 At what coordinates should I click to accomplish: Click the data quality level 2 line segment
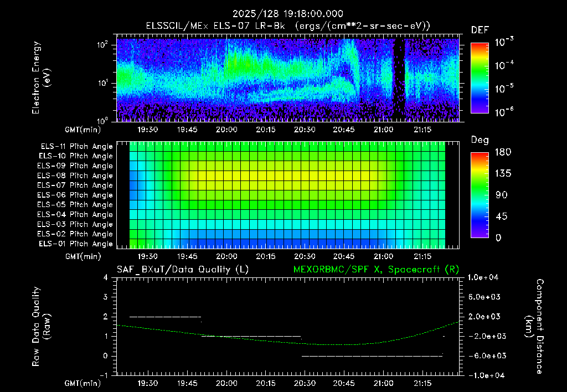pos(165,317)
